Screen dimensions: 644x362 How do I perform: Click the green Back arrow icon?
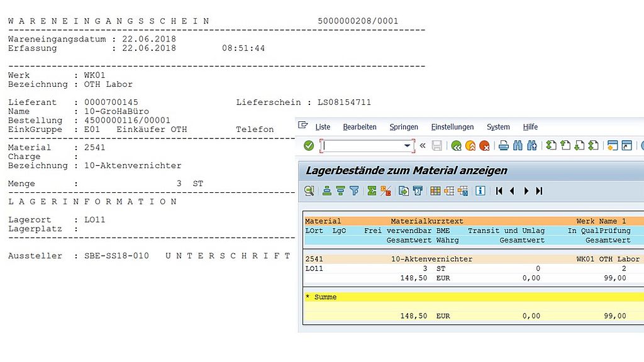pos(456,146)
